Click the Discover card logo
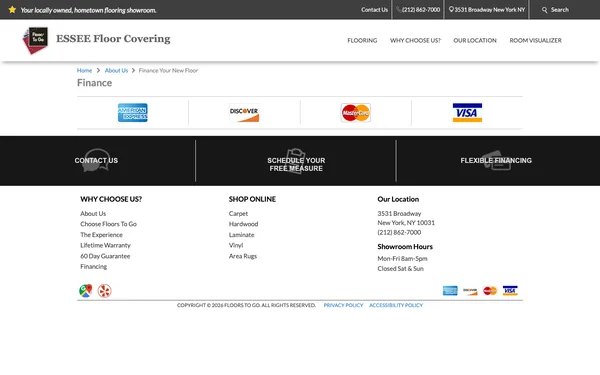 pyautogui.click(x=244, y=112)
